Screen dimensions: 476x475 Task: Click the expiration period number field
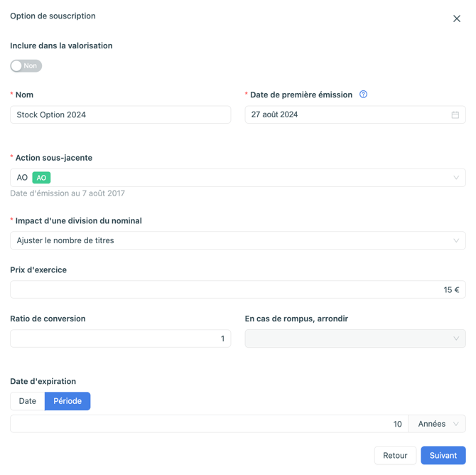tap(210, 424)
